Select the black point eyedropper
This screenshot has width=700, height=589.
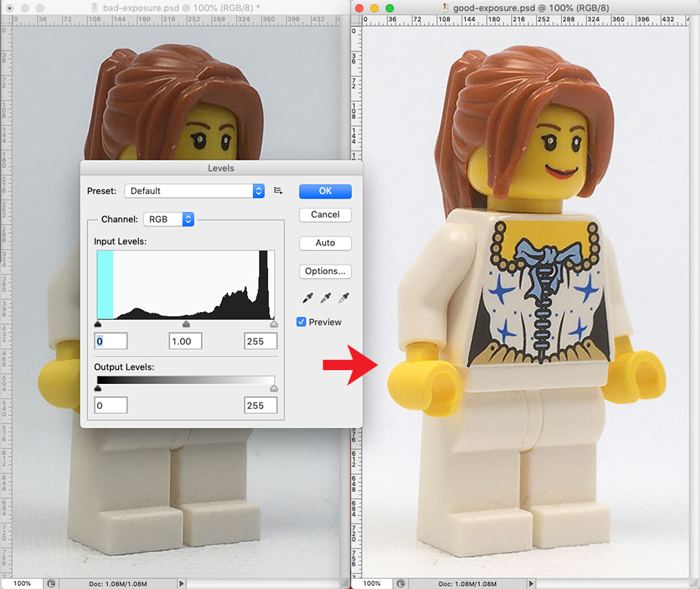coord(308,298)
